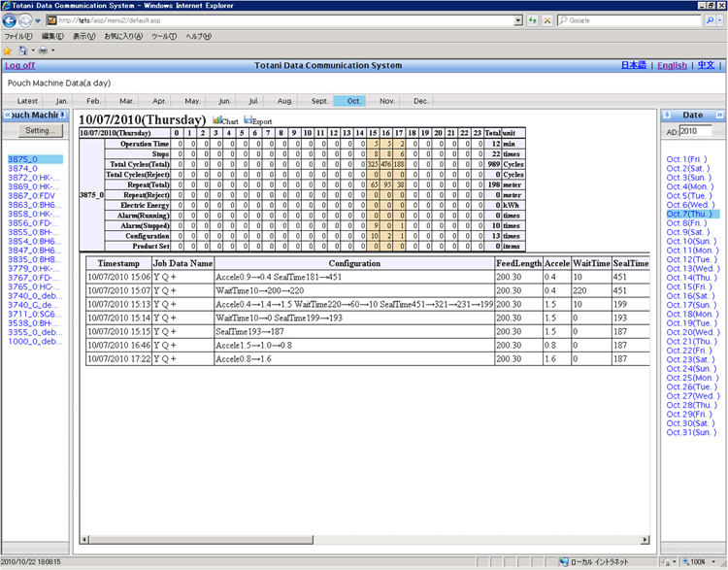The width and height of the screenshot is (728, 570).
Task: Open the Favorites star icon
Action: point(7,50)
